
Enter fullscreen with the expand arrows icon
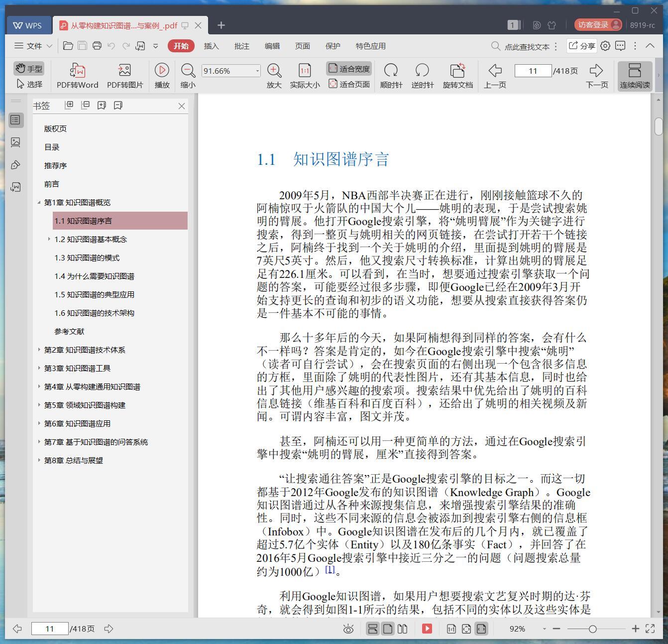650,629
